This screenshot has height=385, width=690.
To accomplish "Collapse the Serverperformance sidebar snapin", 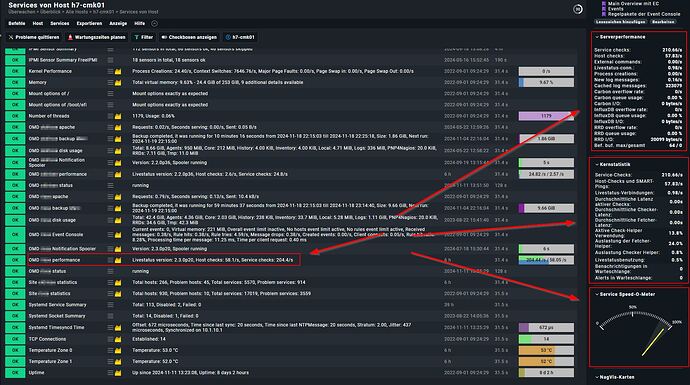I will (597, 37).
